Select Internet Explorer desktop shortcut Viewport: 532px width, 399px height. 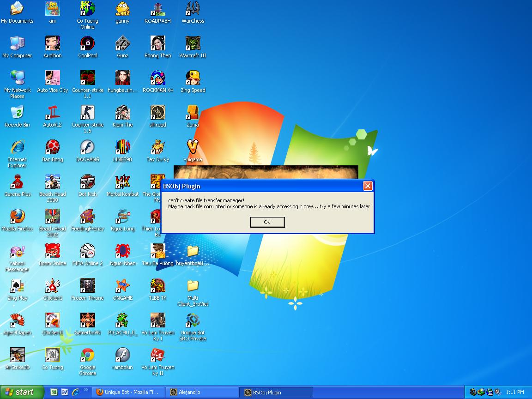(x=17, y=154)
